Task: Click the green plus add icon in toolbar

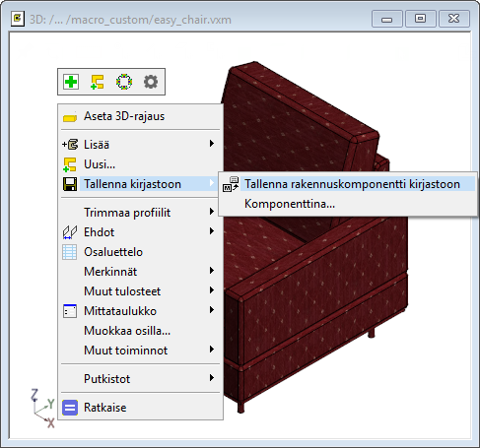Action: 71,82
